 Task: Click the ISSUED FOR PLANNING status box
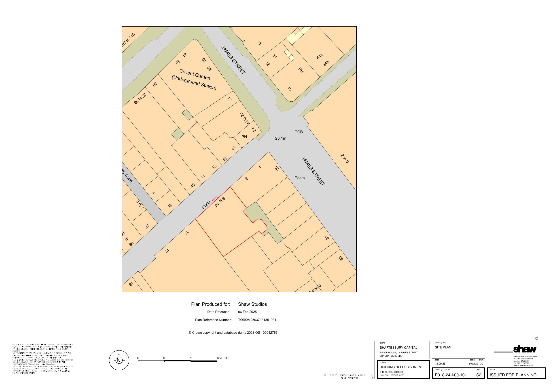click(513, 375)
